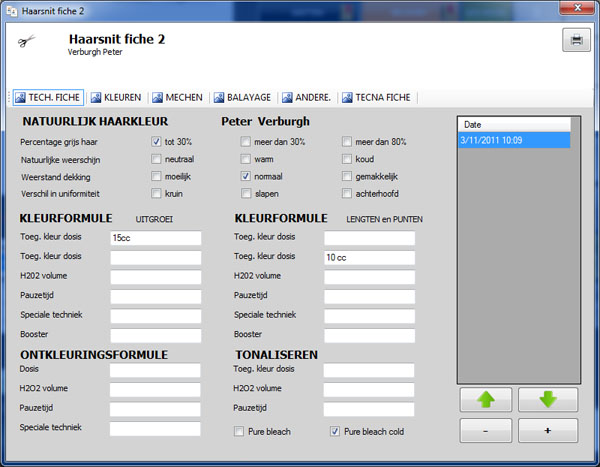
Task: Uncheck the 'tot 30%' grey hair checkbox
Action: point(156,142)
